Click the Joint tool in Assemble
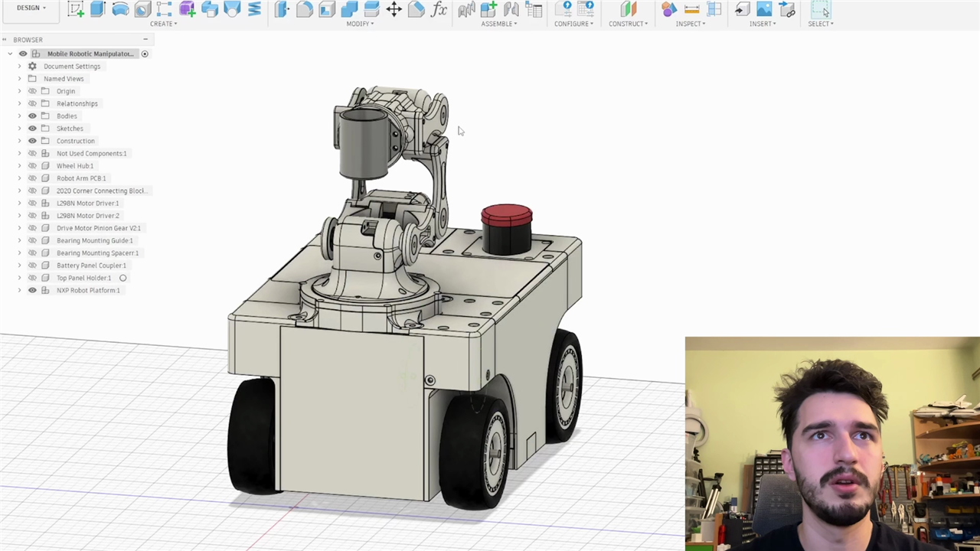The width and height of the screenshot is (980, 551). click(466, 9)
